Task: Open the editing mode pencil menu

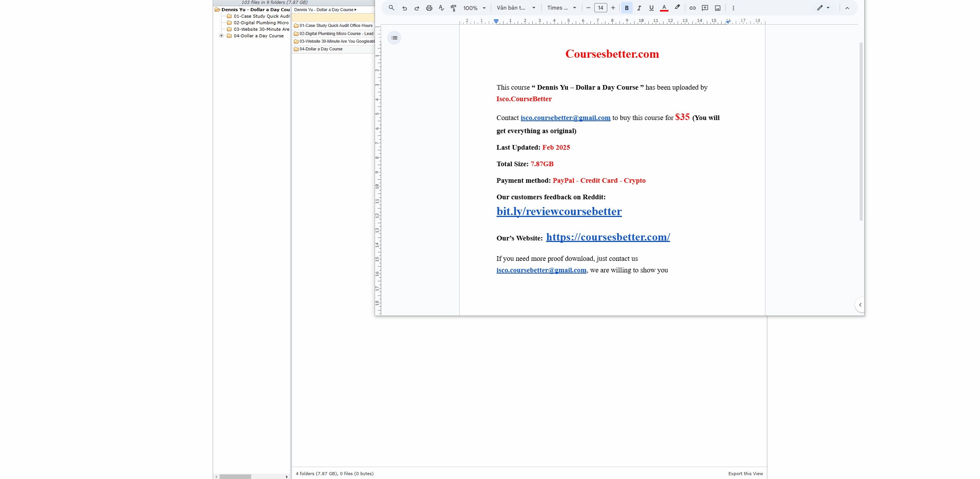Action: pos(823,8)
